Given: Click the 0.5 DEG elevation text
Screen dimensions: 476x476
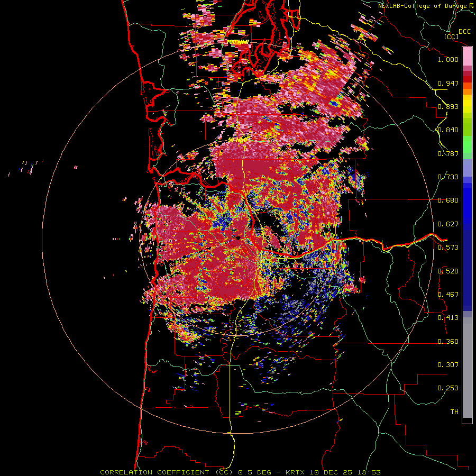Looking at the screenshot, I should tap(256, 472).
